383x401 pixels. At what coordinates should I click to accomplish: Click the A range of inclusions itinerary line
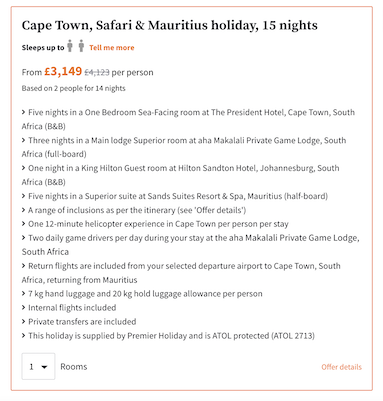pos(137,210)
